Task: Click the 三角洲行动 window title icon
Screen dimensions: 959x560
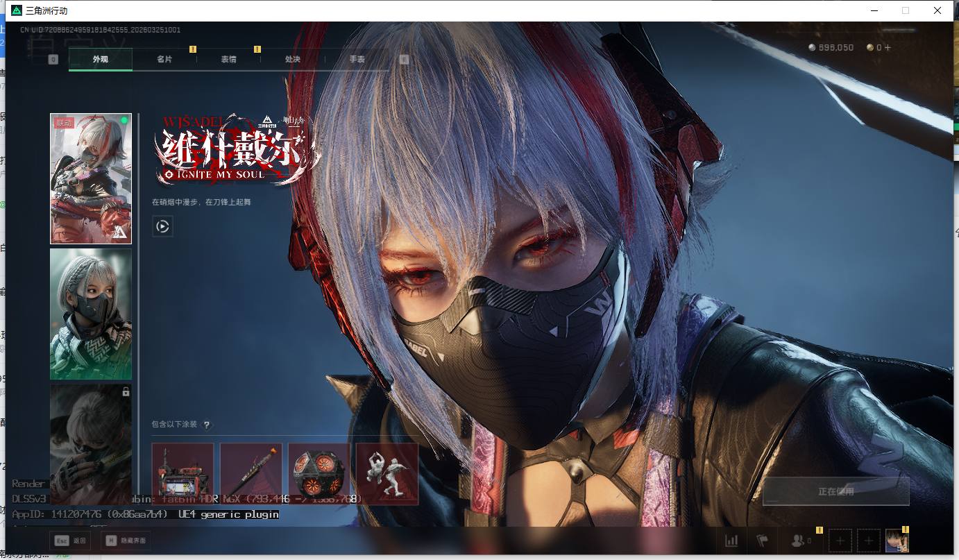Action: (x=17, y=10)
